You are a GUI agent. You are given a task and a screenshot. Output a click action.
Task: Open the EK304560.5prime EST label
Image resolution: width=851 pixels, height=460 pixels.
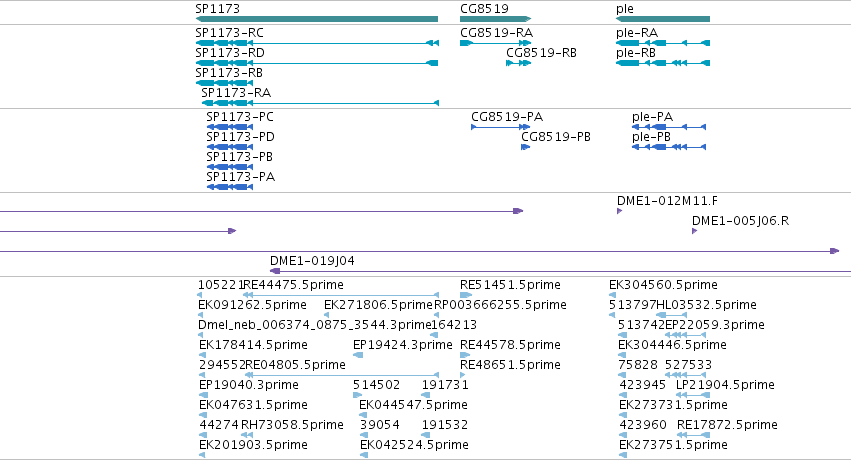pos(663,285)
